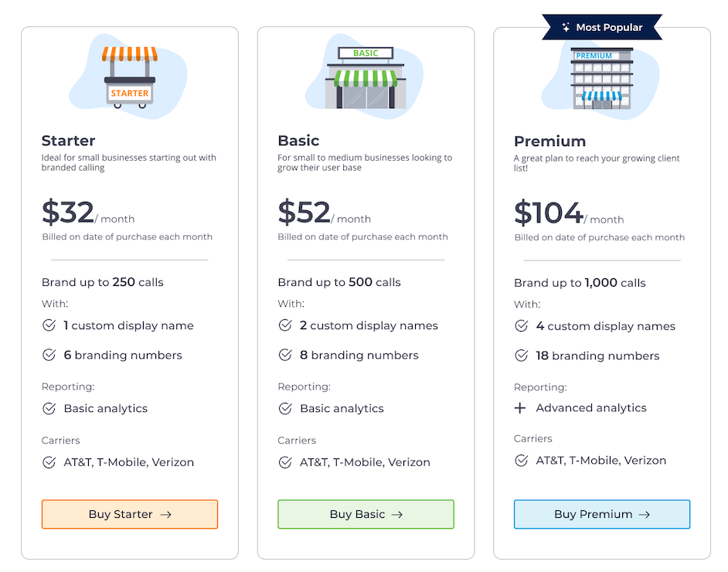Buy the Premium plan

point(602,514)
